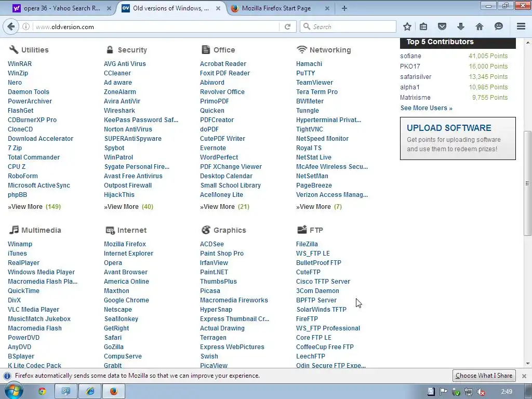Click the Office document icon
This screenshot has height=399, width=532.
(206, 49)
